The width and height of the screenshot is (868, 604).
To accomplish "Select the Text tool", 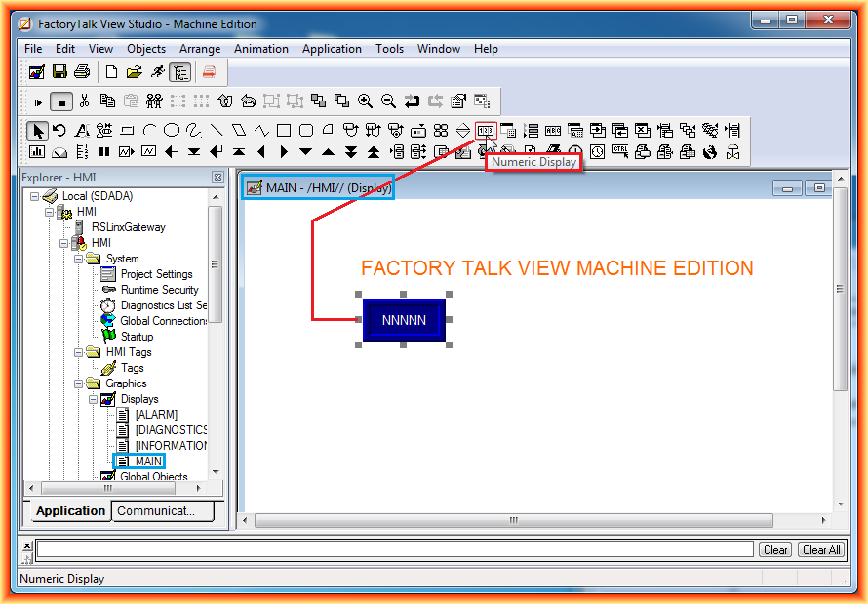I will (x=83, y=129).
